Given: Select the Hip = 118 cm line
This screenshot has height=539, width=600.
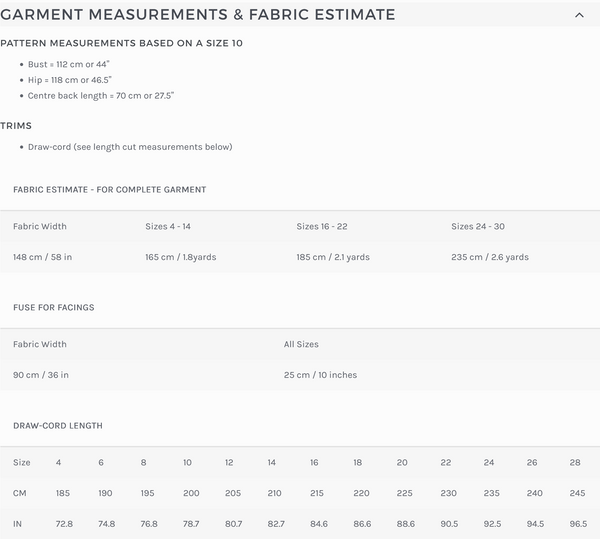Looking at the screenshot, I should click(x=70, y=80).
